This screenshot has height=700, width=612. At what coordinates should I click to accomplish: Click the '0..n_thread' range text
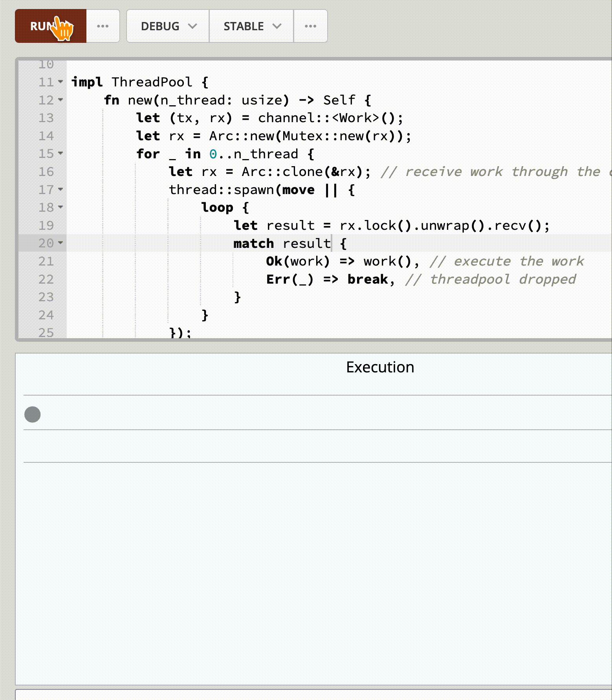coord(253,154)
